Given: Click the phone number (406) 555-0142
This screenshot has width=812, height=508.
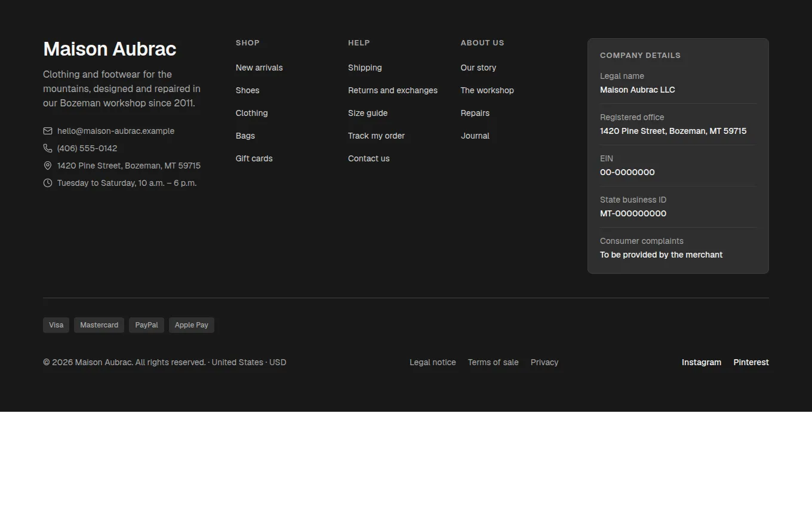Looking at the screenshot, I should click(87, 148).
